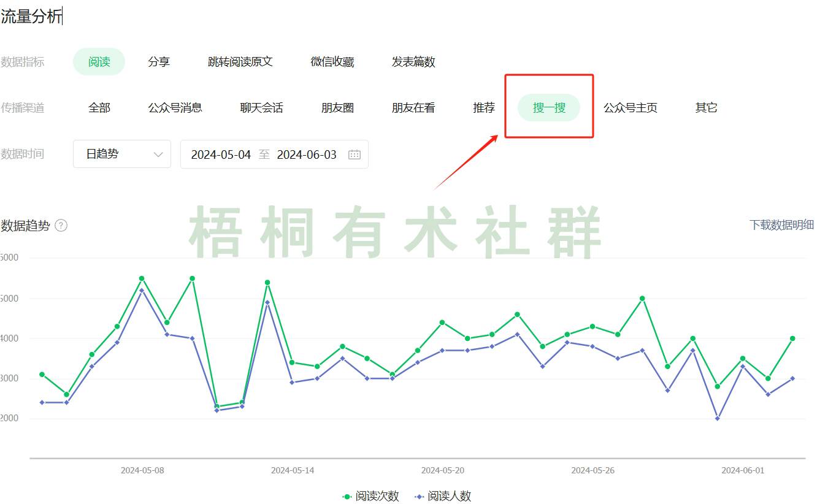Select the 阅读 data metric
Image resolution: width=828 pixels, height=504 pixels.
coord(98,61)
